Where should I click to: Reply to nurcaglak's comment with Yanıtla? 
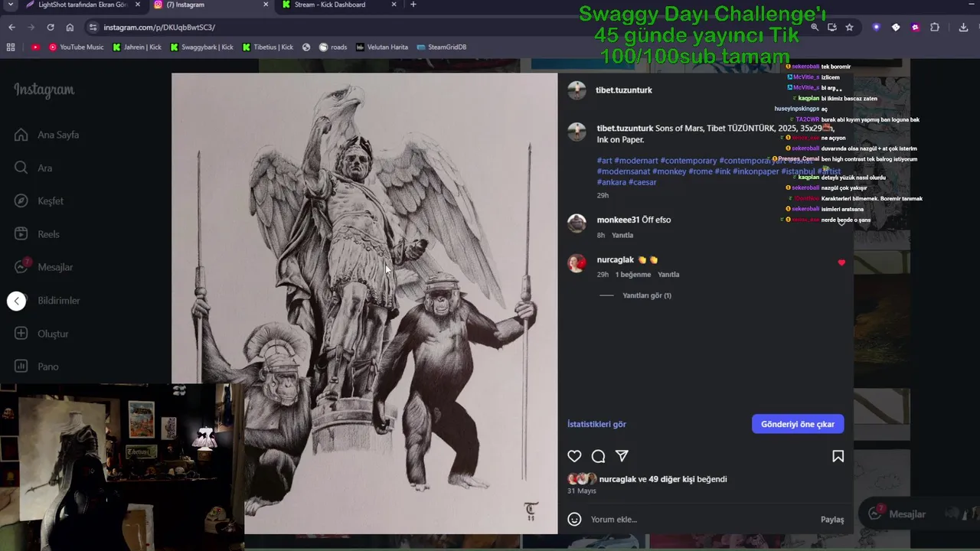pyautogui.click(x=668, y=274)
